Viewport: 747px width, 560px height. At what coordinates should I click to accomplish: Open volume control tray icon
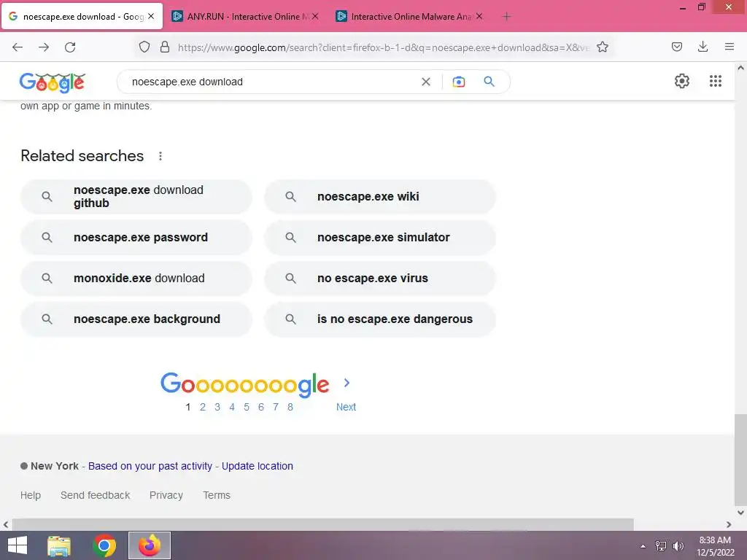coord(678,546)
